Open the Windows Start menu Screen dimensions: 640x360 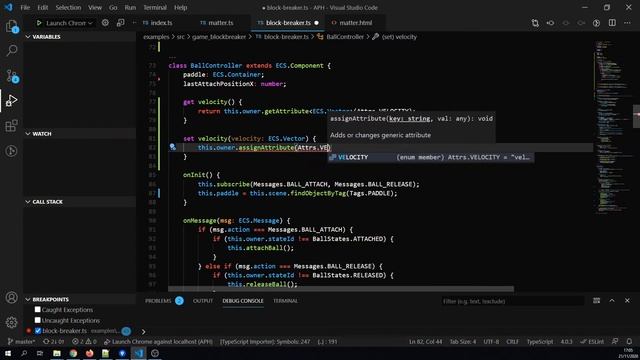click(x=8, y=353)
